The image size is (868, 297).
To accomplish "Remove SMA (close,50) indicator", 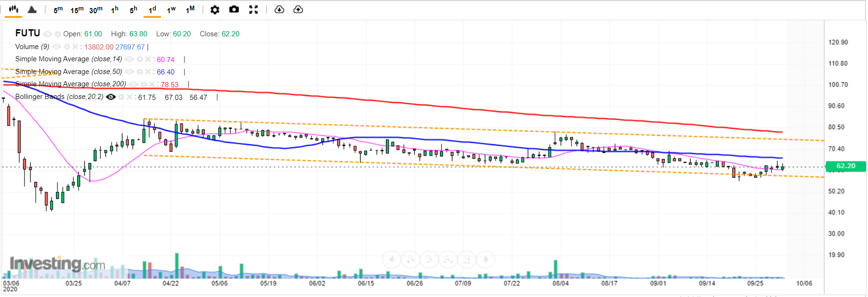I will coord(148,72).
